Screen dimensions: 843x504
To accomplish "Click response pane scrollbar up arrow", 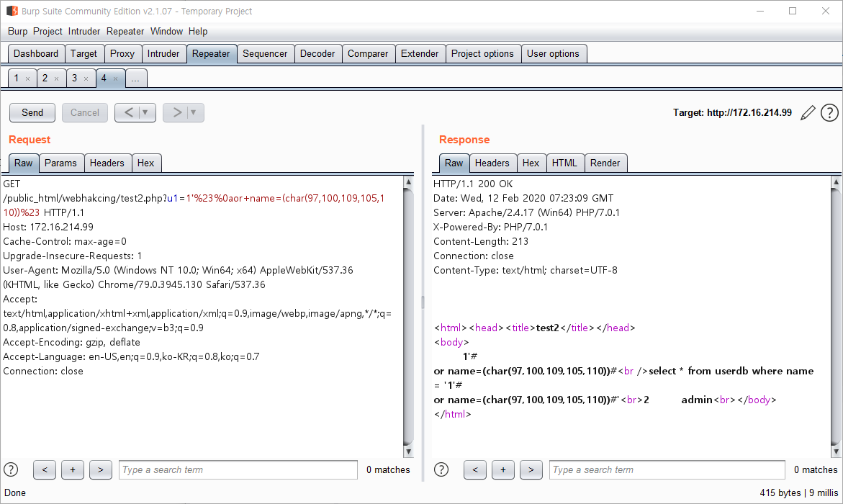I will coord(836,182).
